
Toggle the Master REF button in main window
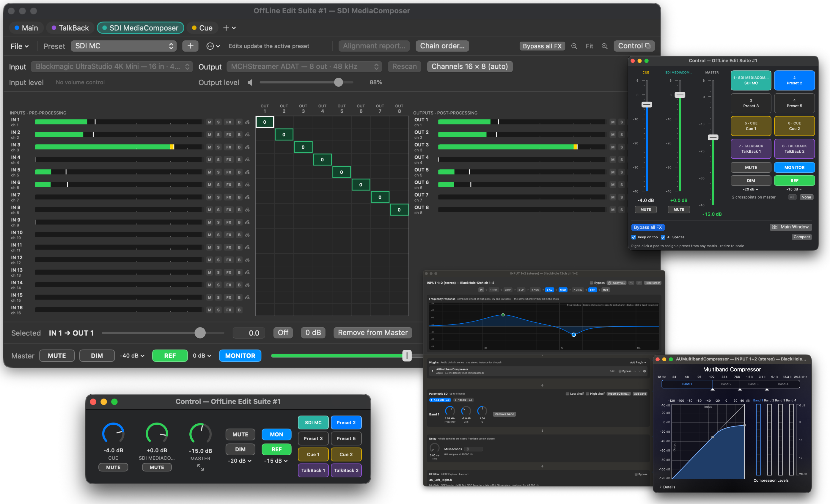170,355
